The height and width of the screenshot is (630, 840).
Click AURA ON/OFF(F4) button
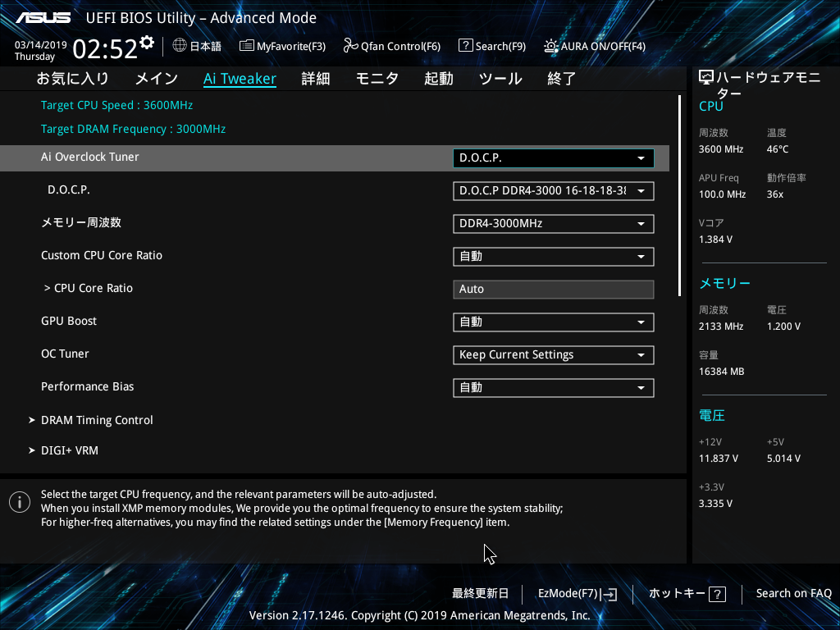pos(595,46)
